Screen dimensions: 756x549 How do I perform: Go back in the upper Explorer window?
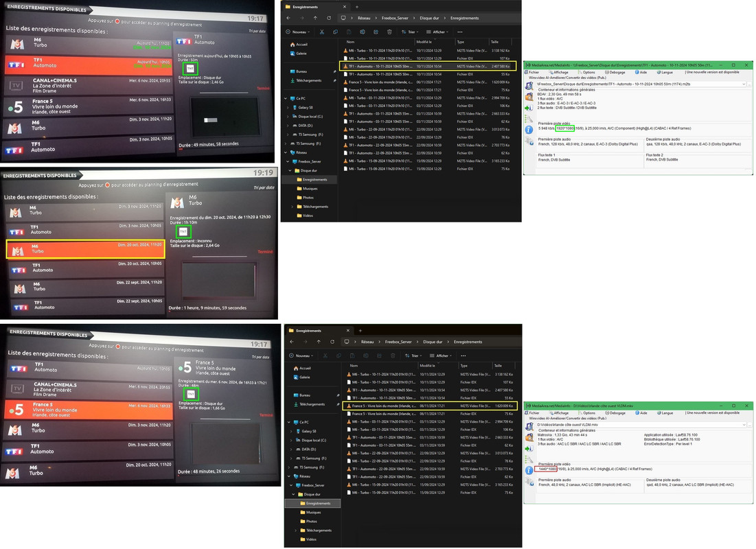288,19
